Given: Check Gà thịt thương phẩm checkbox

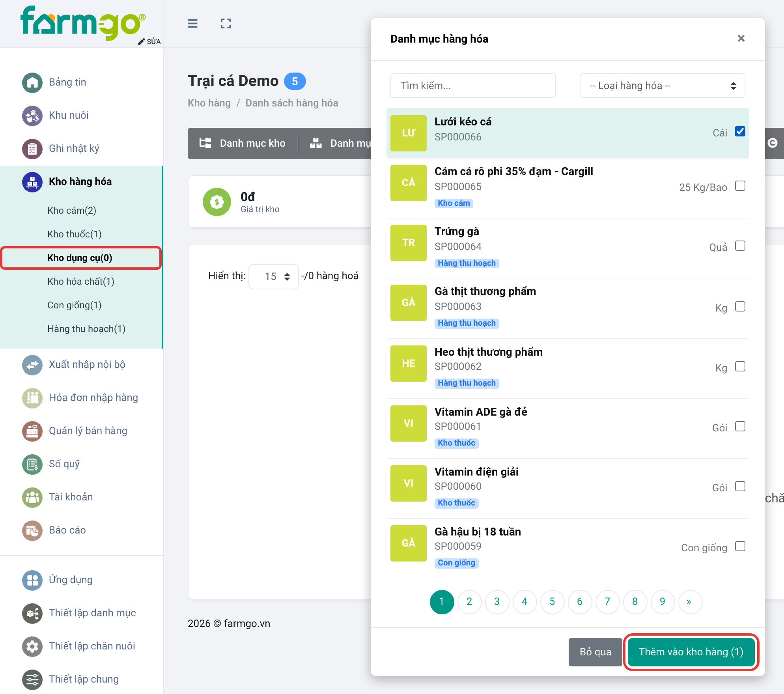Looking at the screenshot, I should (740, 306).
